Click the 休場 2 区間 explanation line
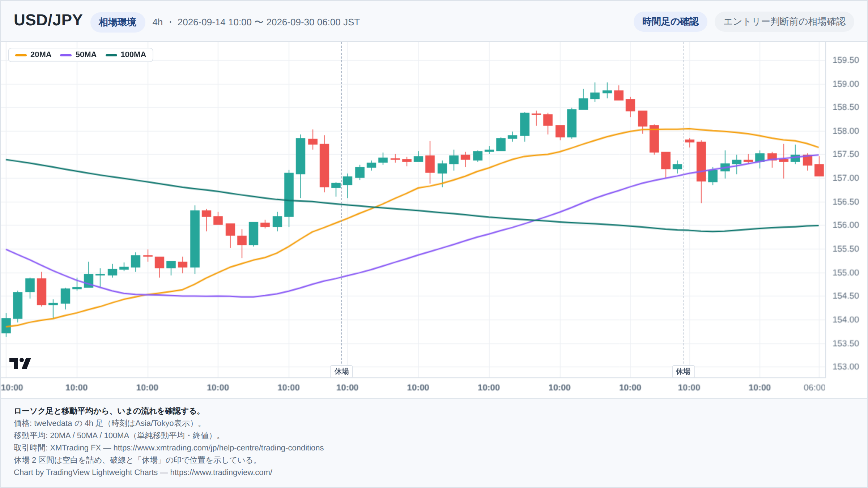The image size is (868, 488). click(137, 460)
